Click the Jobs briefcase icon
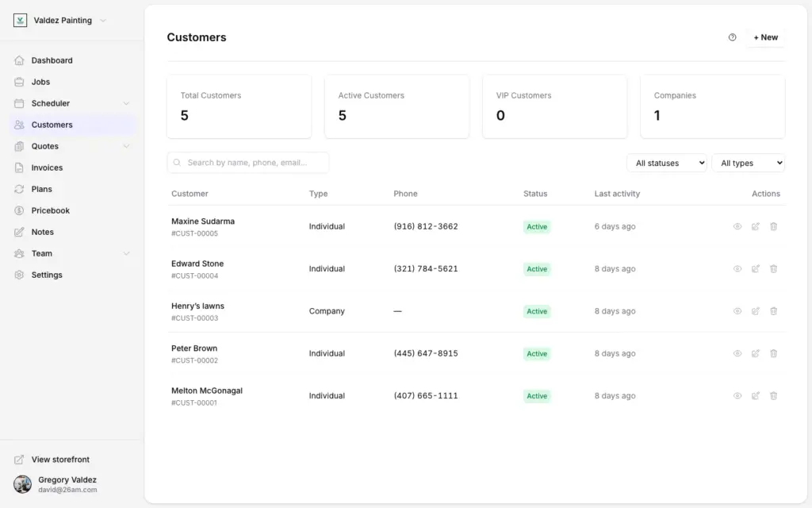 pos(19,82)
